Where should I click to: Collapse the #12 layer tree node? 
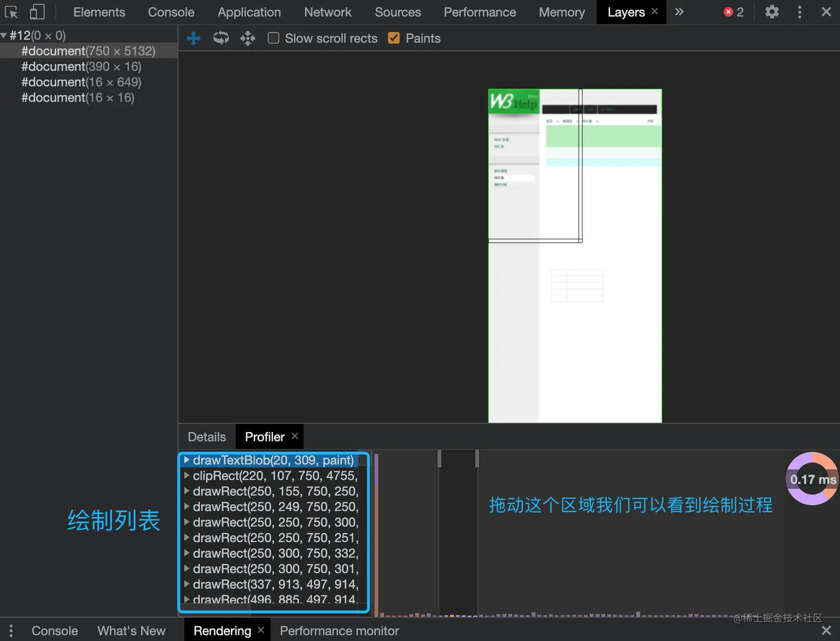[4, 34]
